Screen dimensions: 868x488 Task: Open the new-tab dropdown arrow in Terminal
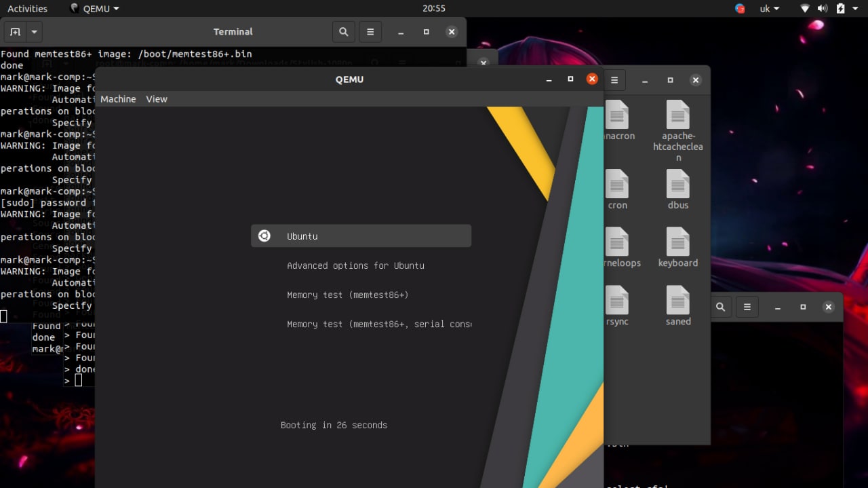pyautogui.click(x=34, y=32)
